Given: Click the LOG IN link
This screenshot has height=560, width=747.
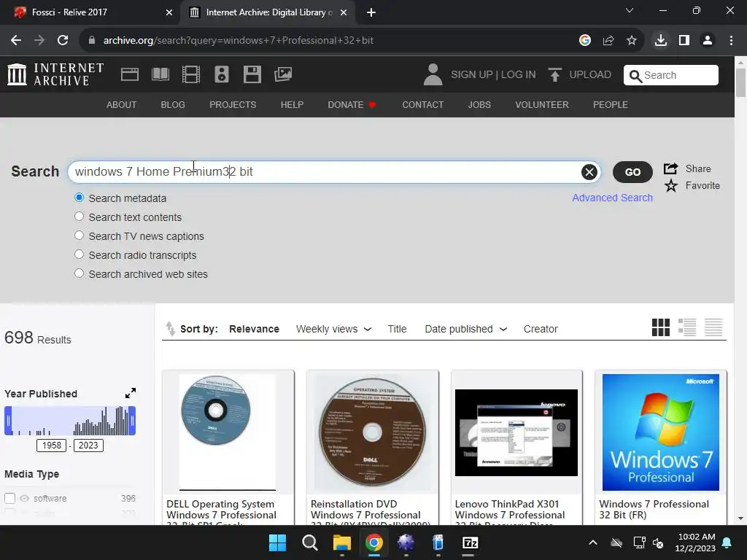Looking at the screenshot, I should click(x=519, y=75).
